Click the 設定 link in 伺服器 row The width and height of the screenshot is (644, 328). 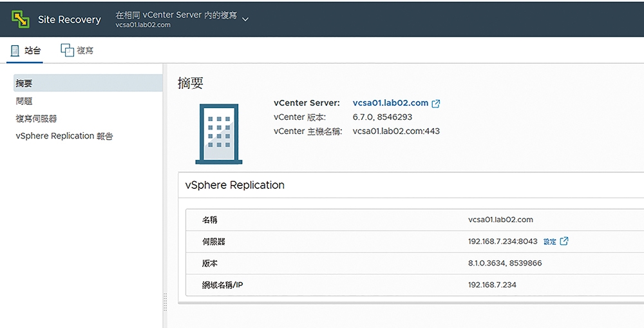point(549,241)
